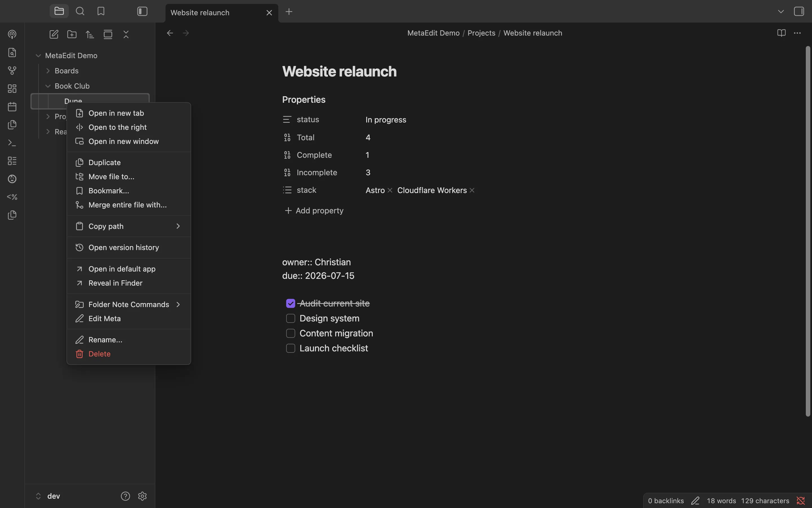Edit the status value In progress
Image resolution: width=812 pixels, height=508 pixels.
click(x=386, y=120)
